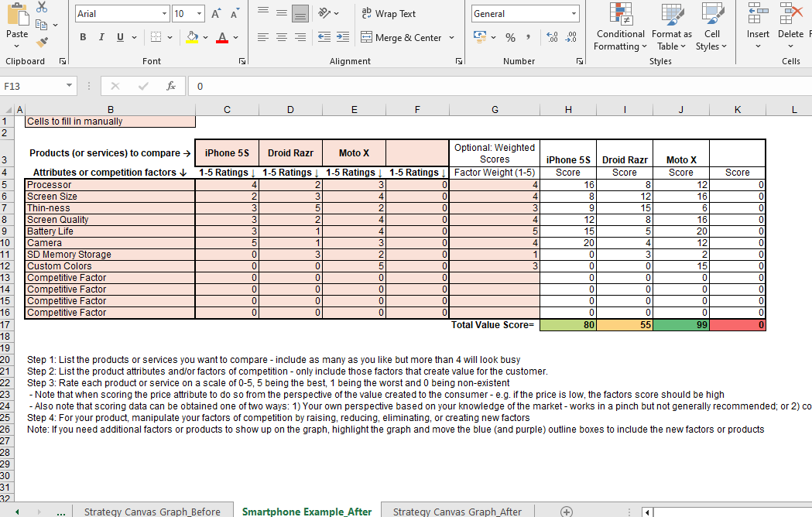
Task: Click the New Sheet plus icon
Action: coord(567,512)
